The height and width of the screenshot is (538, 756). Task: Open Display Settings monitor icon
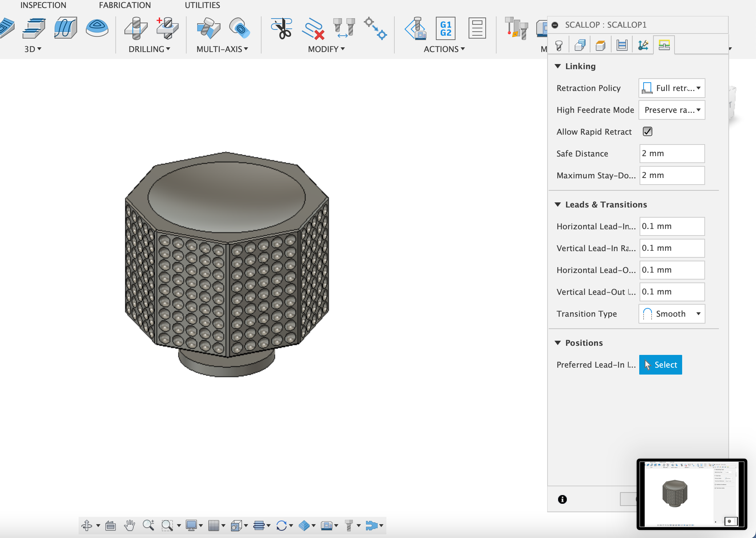(x=191, y=525)
